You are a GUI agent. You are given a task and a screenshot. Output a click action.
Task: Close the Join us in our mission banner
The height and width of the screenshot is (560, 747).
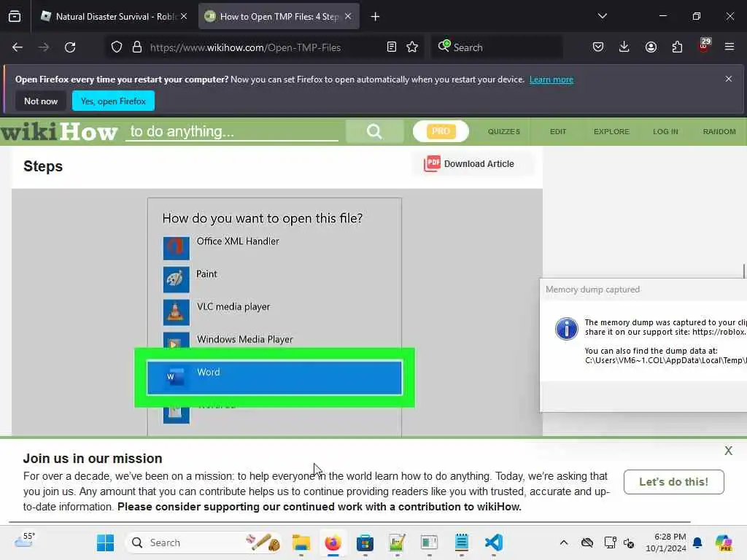(x=729, y=451)
